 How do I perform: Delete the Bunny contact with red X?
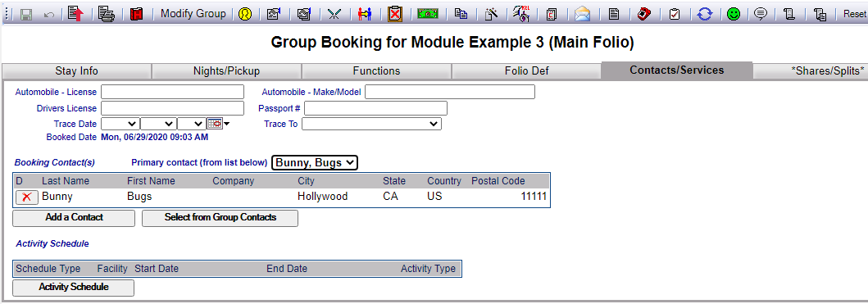[26, 197]
